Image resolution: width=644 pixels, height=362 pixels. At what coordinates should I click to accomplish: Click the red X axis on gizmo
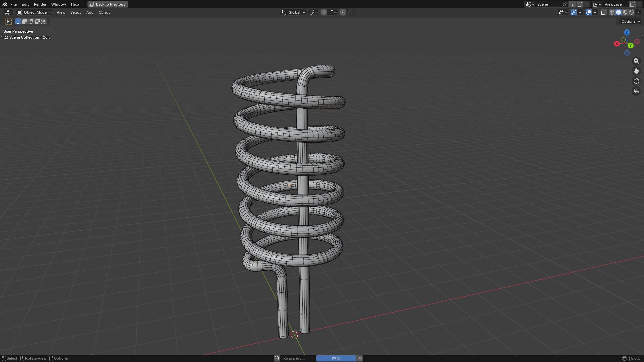click(616, 44)
